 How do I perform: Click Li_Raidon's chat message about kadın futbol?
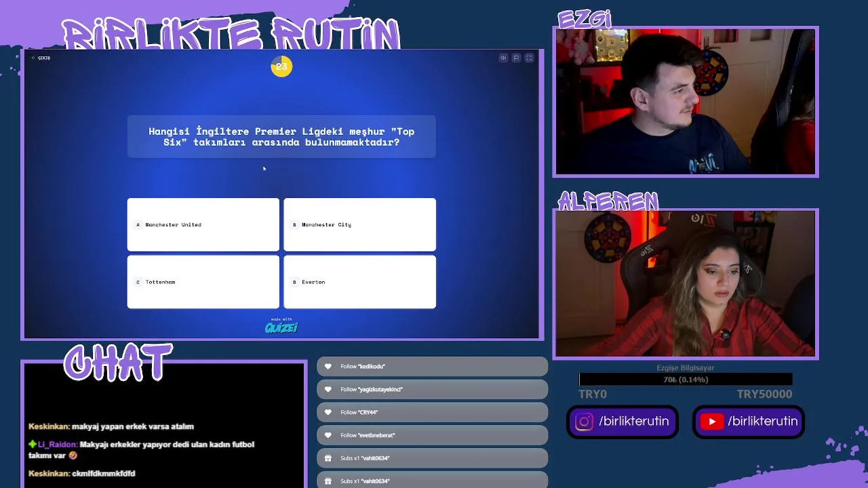(x=141, y=450)
